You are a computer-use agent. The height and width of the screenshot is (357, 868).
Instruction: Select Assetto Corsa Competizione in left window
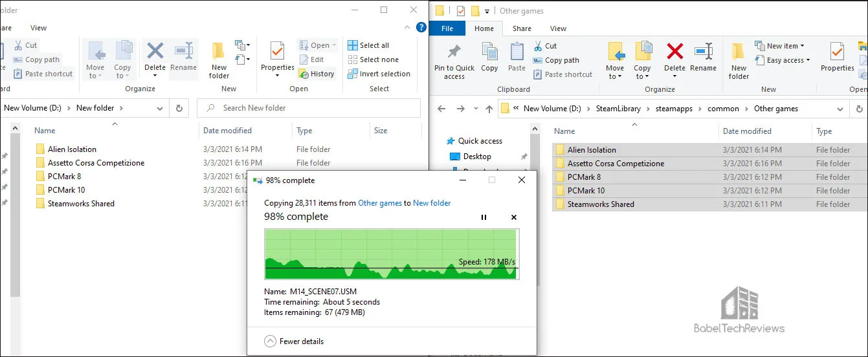point(96,163)
